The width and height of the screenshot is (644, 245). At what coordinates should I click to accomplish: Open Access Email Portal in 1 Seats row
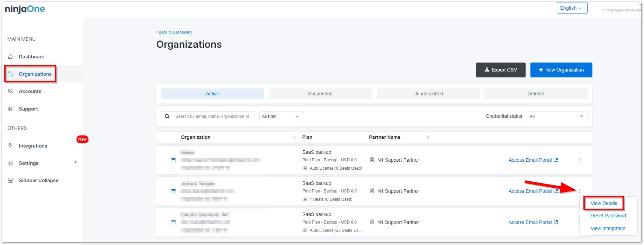click(x=533, y=191)
